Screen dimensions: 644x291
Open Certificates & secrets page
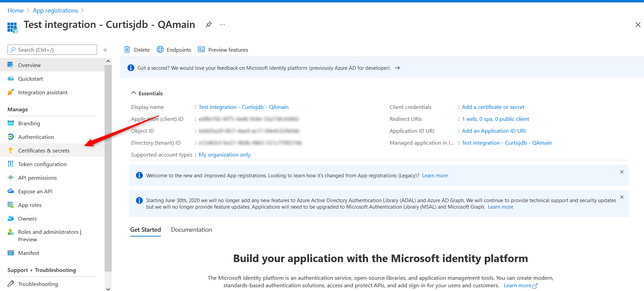52,150
